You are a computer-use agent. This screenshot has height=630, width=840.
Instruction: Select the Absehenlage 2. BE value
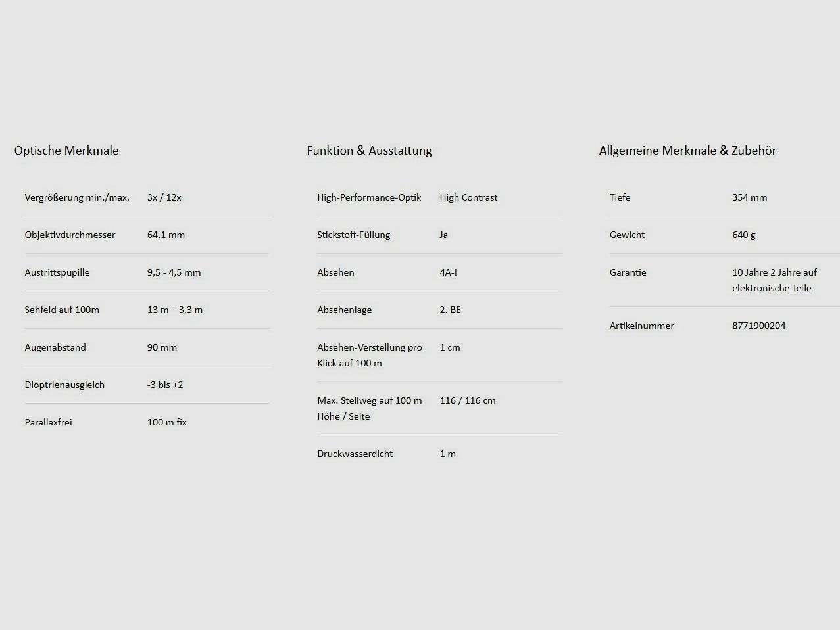[x=450, y=310]
